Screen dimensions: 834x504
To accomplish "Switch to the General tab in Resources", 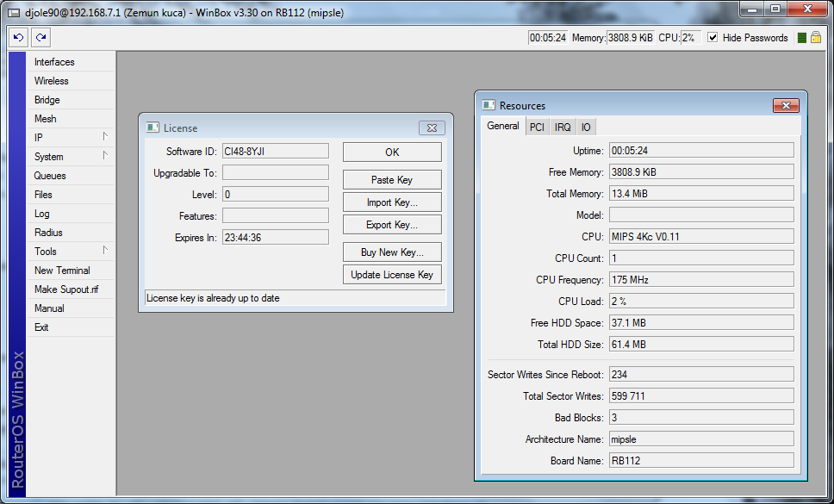I will [x=503, y=126].
